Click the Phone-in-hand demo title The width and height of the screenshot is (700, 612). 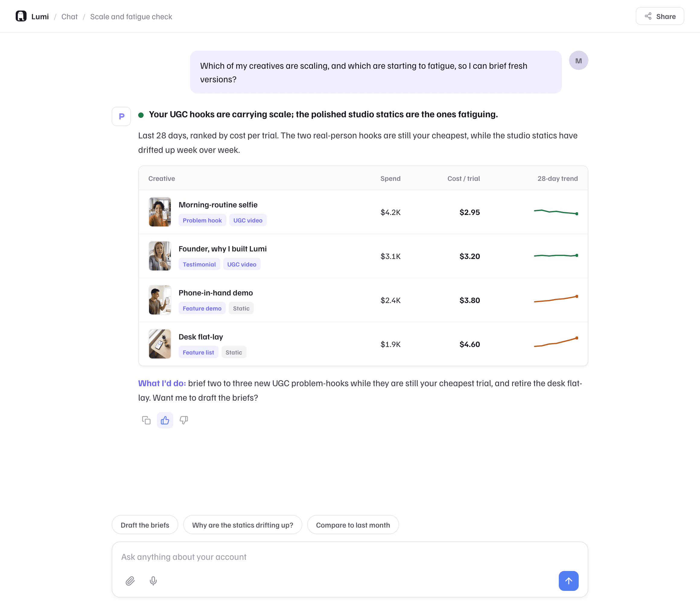point(216,293)
